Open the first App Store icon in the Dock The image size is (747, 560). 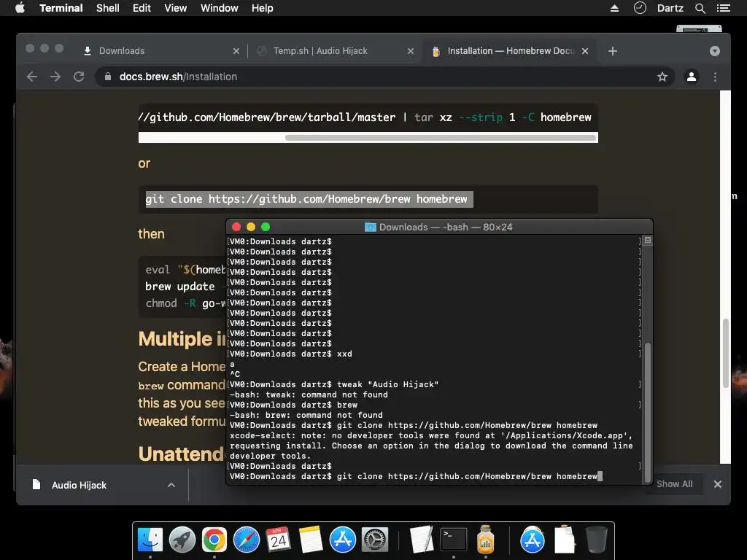pyautogui.click(x=343, y=540)
